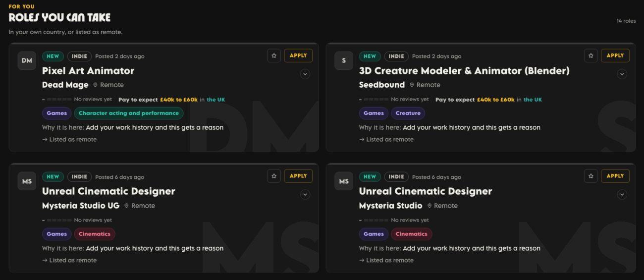Image resolution: width=644 pixels, height=280 pixels.
Task: Open the Dead Mage company name
Action: 65,85
